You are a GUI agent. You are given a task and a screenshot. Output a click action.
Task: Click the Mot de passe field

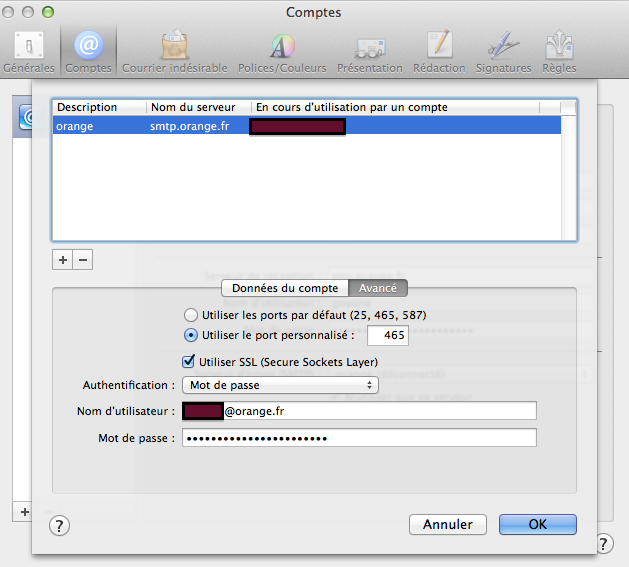(x=359, y=438)
